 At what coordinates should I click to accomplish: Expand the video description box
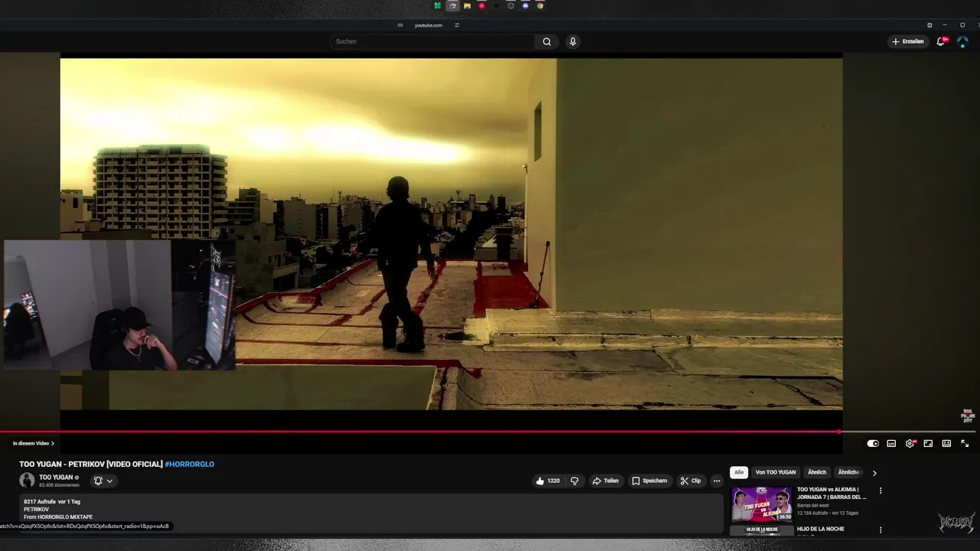click(371, 513)
